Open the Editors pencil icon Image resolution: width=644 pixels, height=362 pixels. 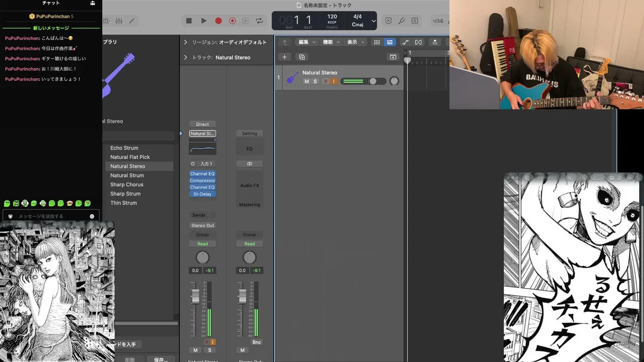[x=132, y=21]
